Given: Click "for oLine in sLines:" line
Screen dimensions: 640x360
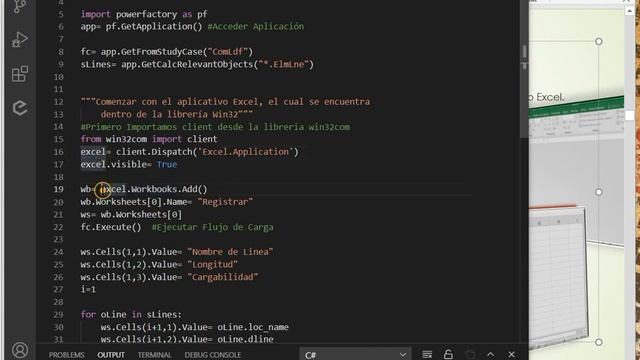Looking at the screenshot, I should 131,315.
